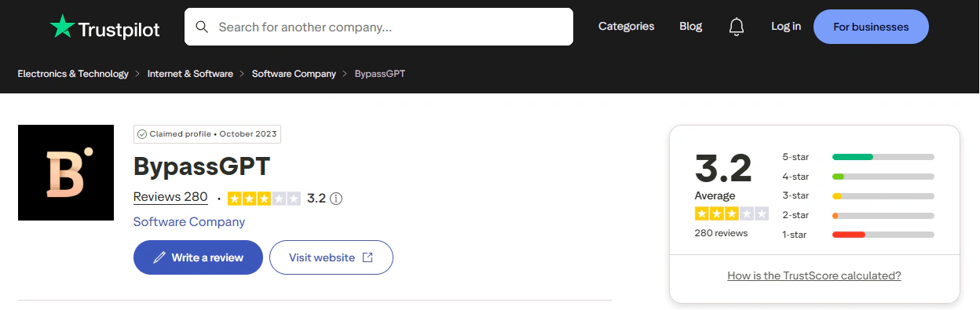Click the star rating beside 3.2 header
Screen dimensions: 980x310
click(x=264, y=199)
